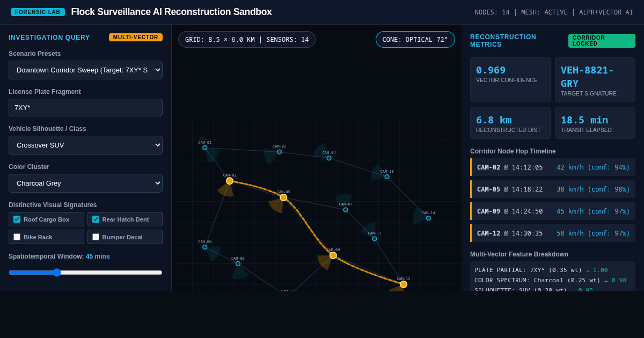Uncheck the Rear Hatch Dent signature
Viewport: 644px width, 338px height.
pyautogui.click(x=96, y=219)
